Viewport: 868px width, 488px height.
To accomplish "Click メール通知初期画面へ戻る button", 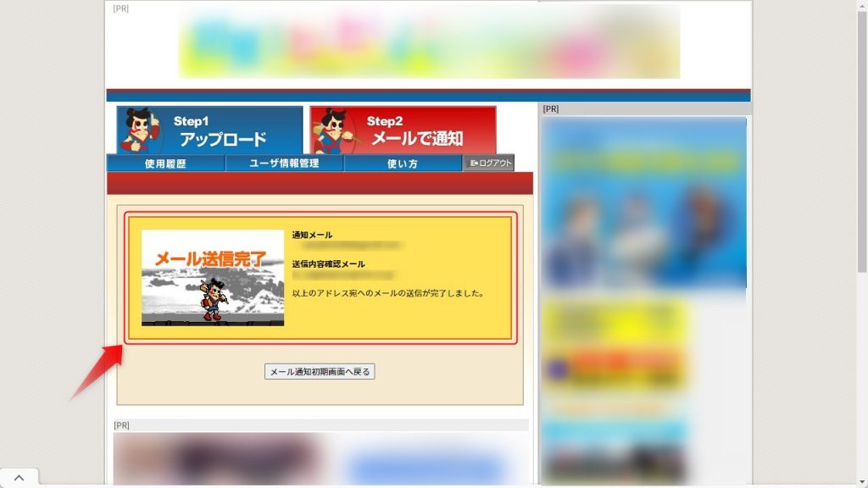I will [320, 371].
